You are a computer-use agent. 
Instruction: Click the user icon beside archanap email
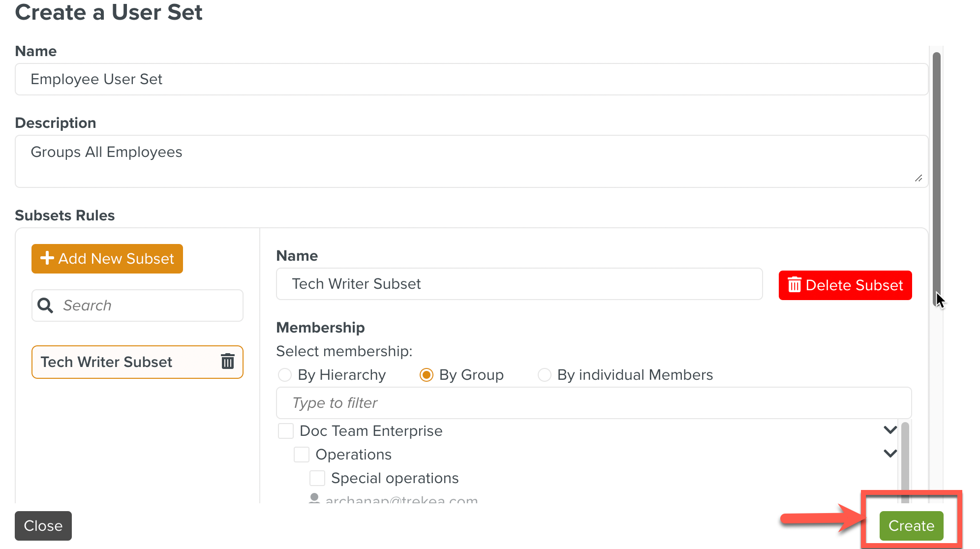tap(314, 498)
